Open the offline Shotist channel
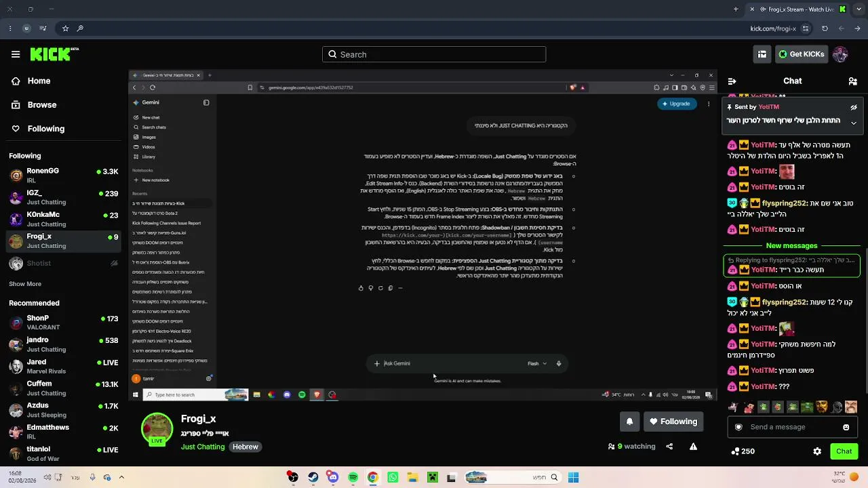 click(x=64, y=263)
